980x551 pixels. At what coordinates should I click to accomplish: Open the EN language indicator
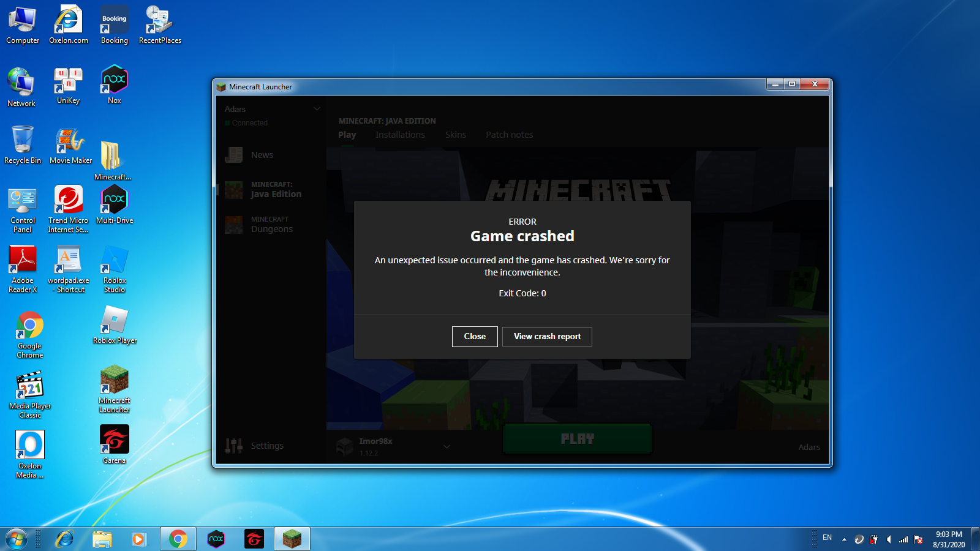827,538
